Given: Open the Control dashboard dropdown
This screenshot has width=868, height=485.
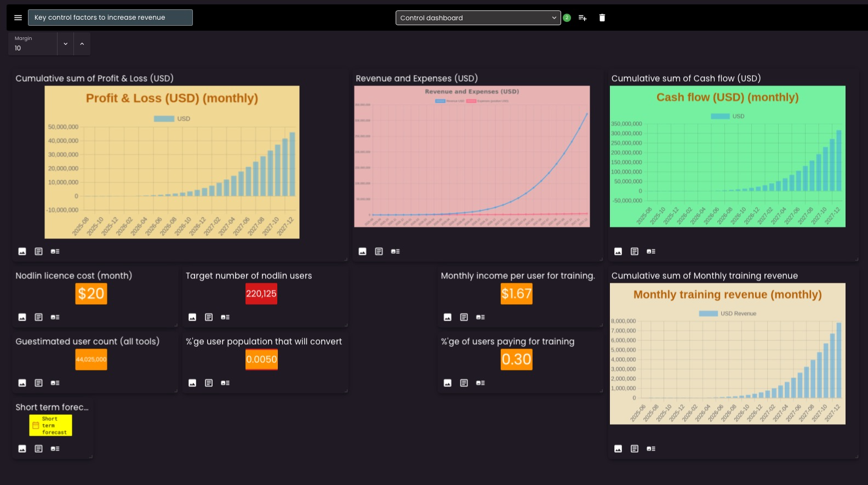Looking at the screenshot, I should tap(478, 18).
